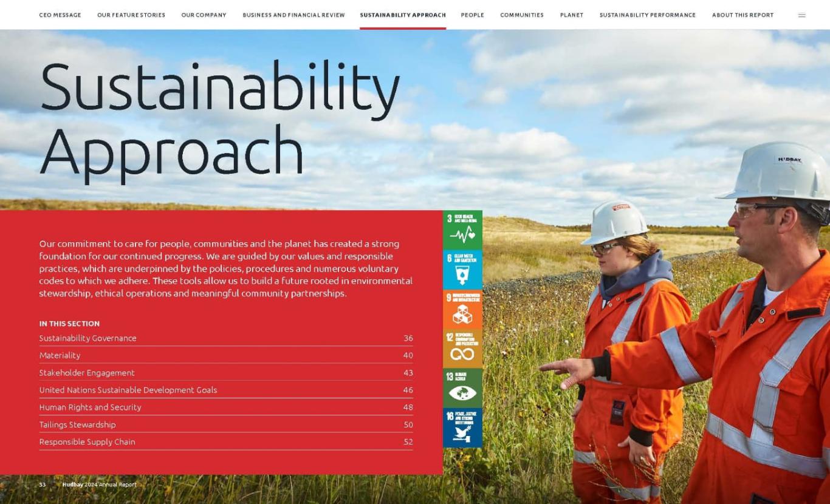Screen dimensions: 830x504
Task: Click SDG 16 Peace and Justice icon
Action: [462, 427]
